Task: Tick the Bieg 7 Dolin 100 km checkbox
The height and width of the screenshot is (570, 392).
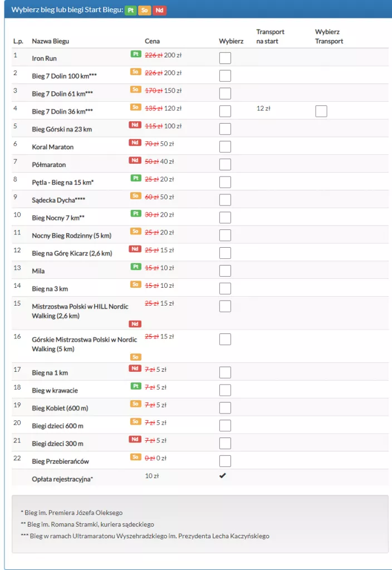Action: pyautogui.click(x=225, y=76)
